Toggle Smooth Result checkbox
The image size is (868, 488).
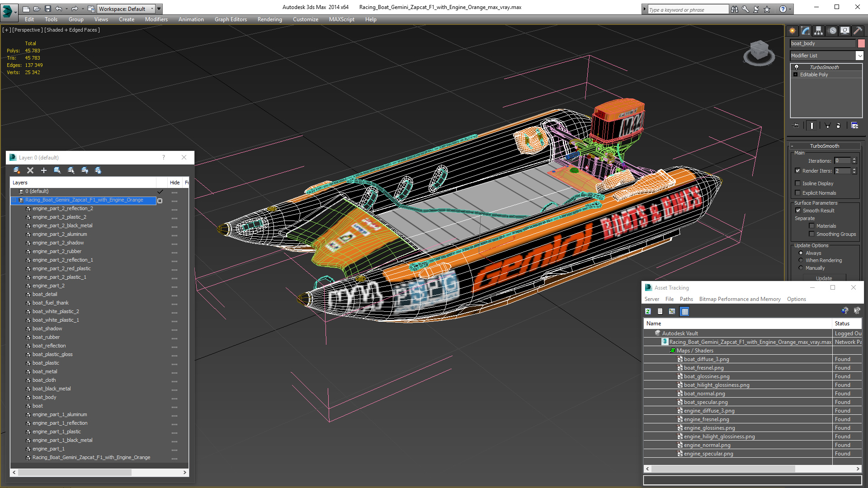point(798,210)
